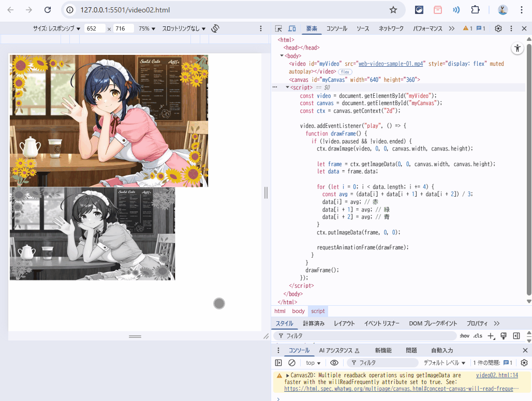Focus the console filter field
This screenshot has height=401, width=532.
coord(382,363)
